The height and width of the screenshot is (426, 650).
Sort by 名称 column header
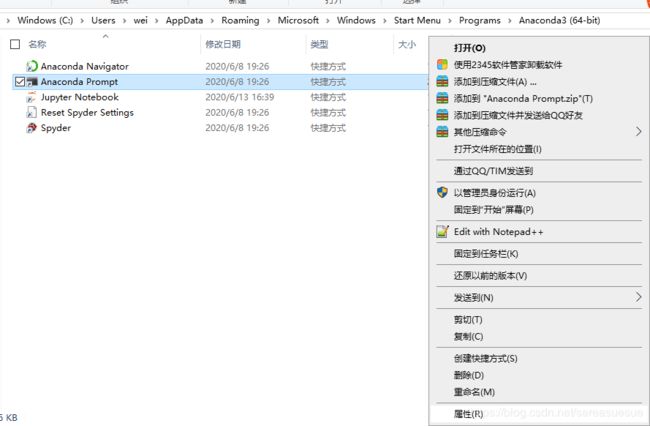[x=37, y=44]
